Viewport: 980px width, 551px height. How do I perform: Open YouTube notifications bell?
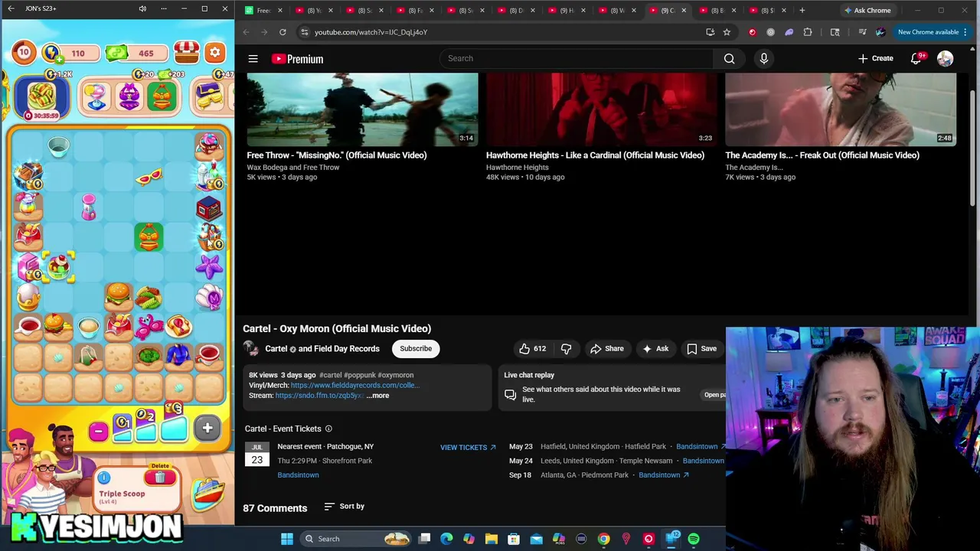(x=916, y=58)
